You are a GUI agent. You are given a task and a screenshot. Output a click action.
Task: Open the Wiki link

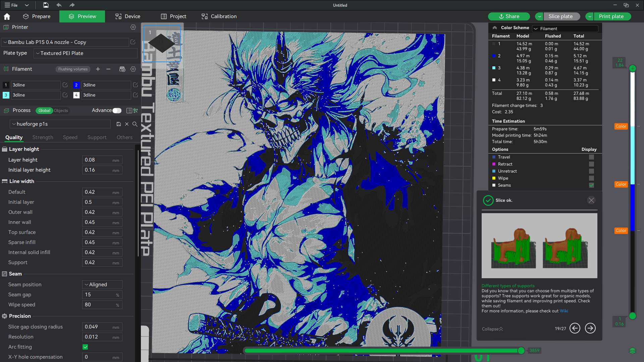pyautogui.click(x=564, y=311)
